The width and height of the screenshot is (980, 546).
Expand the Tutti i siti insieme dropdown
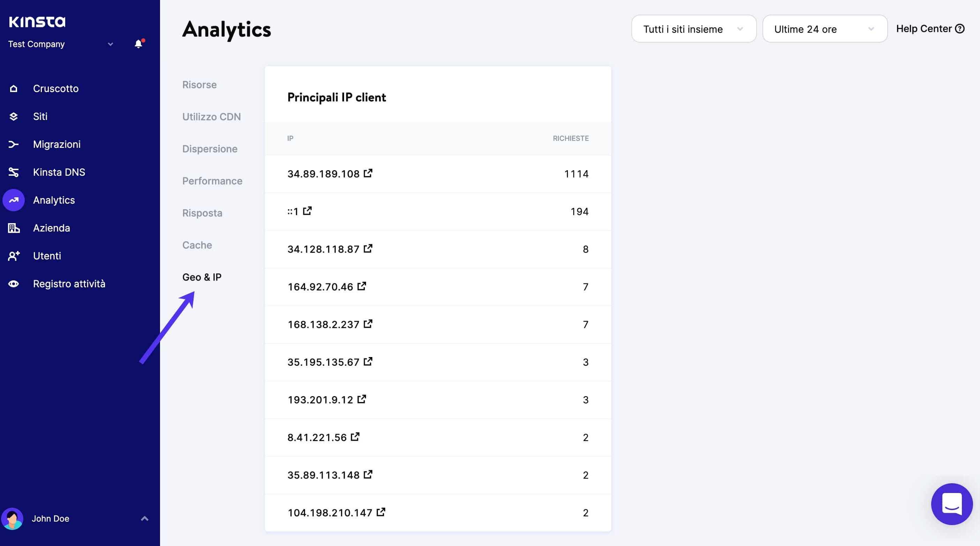tap(693, 29)
